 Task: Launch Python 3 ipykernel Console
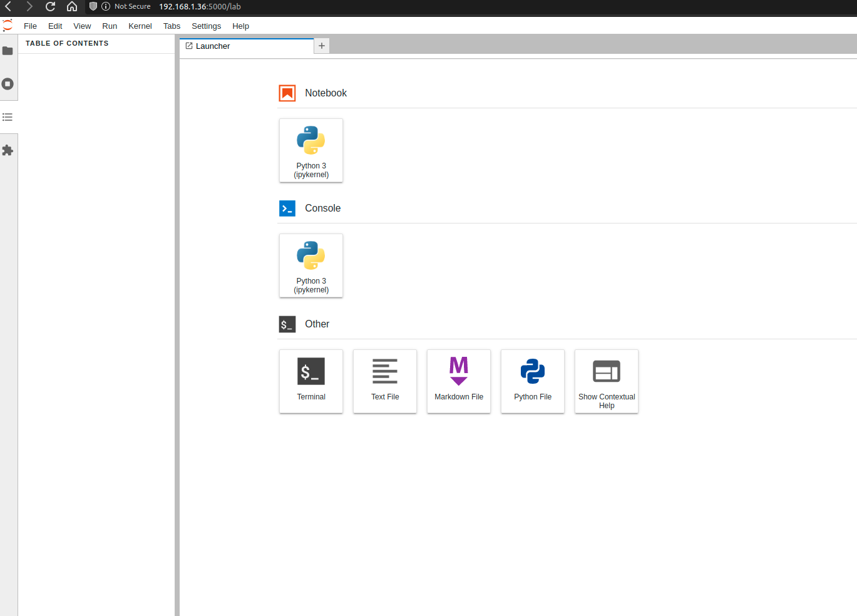pos(311,266)
